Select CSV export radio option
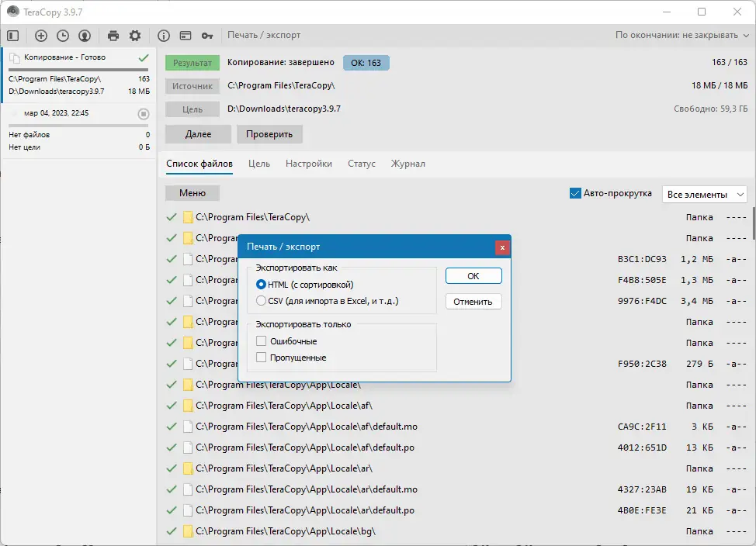 [261, 301]
